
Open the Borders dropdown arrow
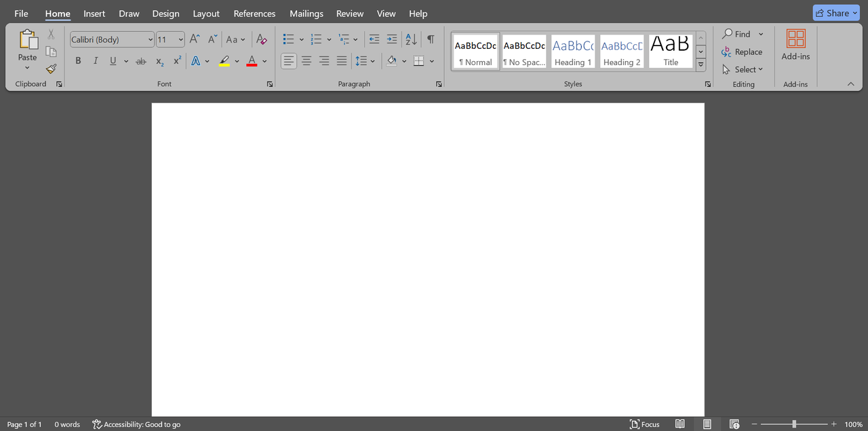point(432,61)
